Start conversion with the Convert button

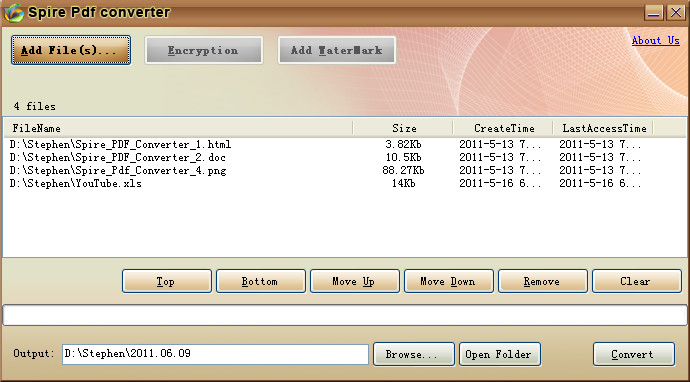pos(634,354)
